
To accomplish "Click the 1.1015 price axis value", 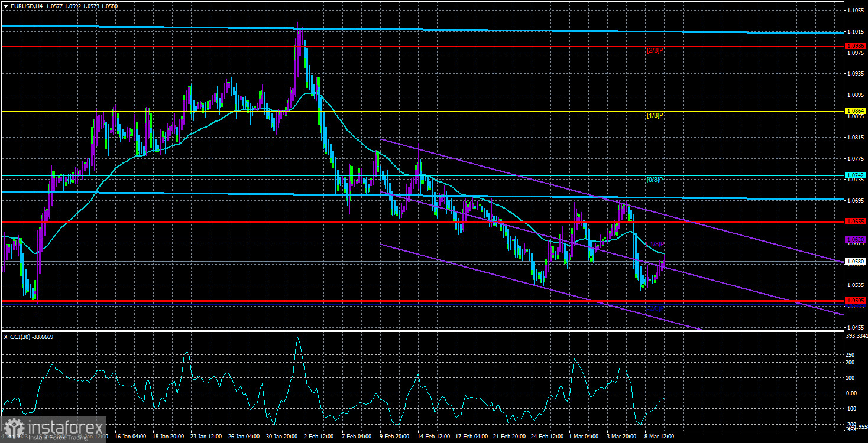I will pyautogui.click(x=856, y=32).
